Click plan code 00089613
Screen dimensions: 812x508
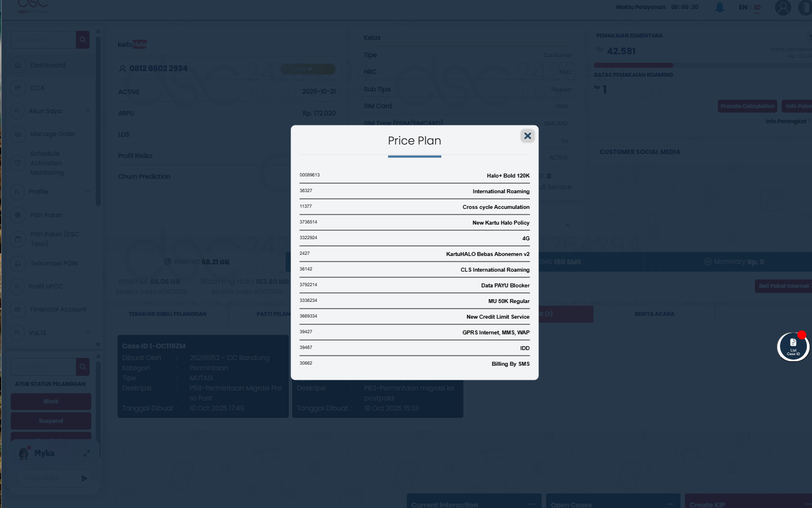point(310,175)
